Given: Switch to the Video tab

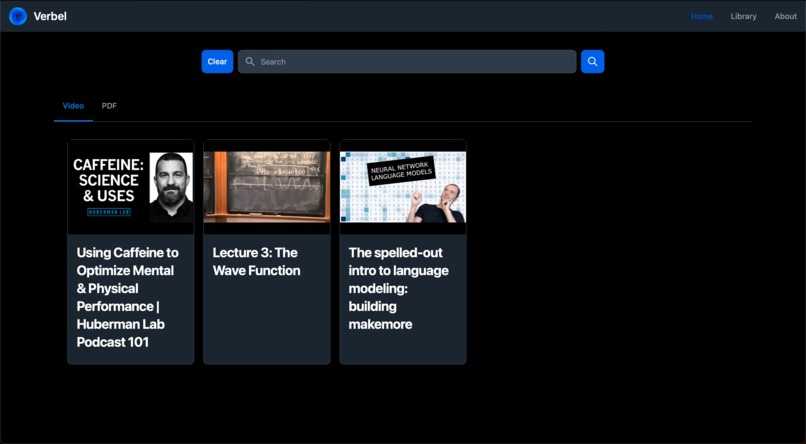Looking at the screenshot, I should [x=73, y=106].
